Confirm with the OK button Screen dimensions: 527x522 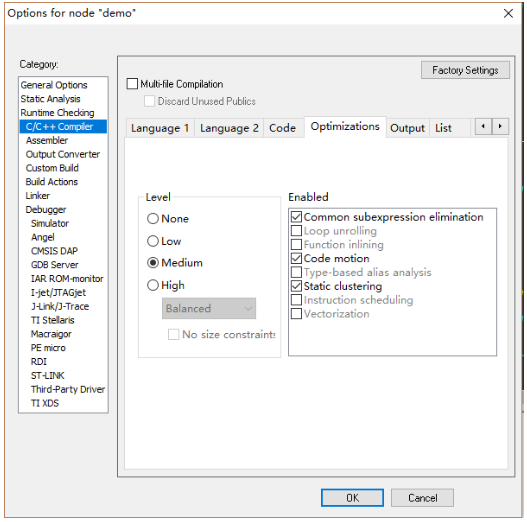[352, 497]
